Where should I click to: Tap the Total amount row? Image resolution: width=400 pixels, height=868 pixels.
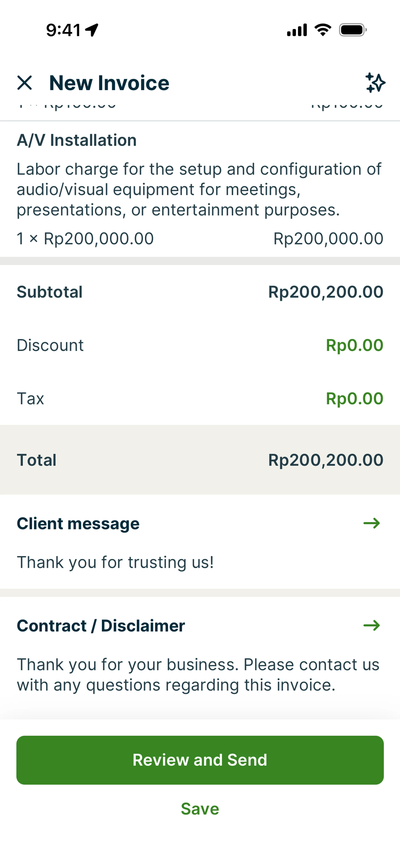(x=200, y=460)
